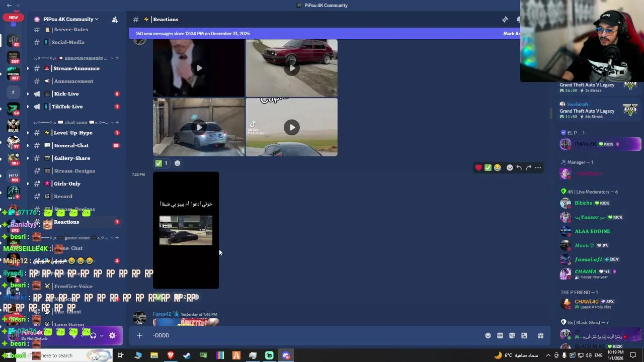Play the red hatchback car video
The image size is (644, 362).
292,68
